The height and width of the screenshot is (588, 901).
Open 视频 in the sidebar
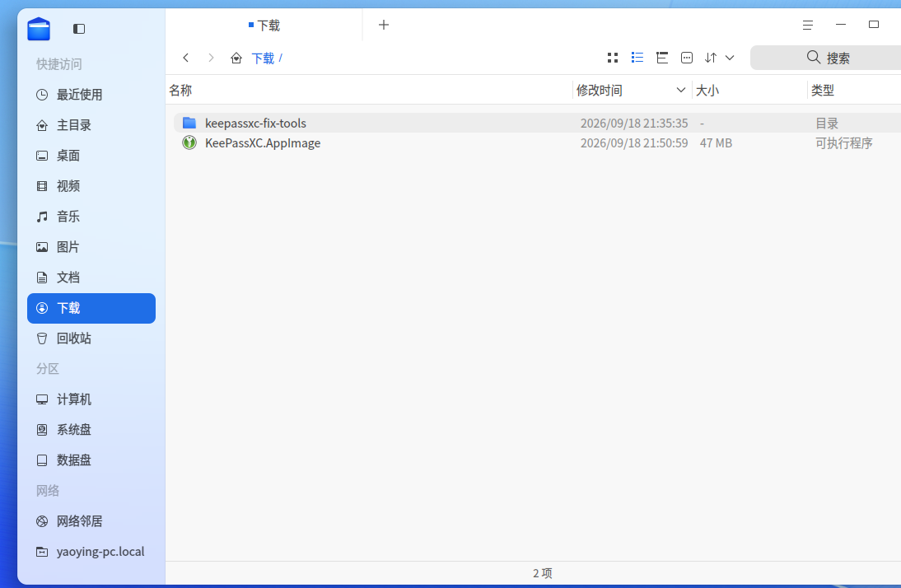click(91, 185)
